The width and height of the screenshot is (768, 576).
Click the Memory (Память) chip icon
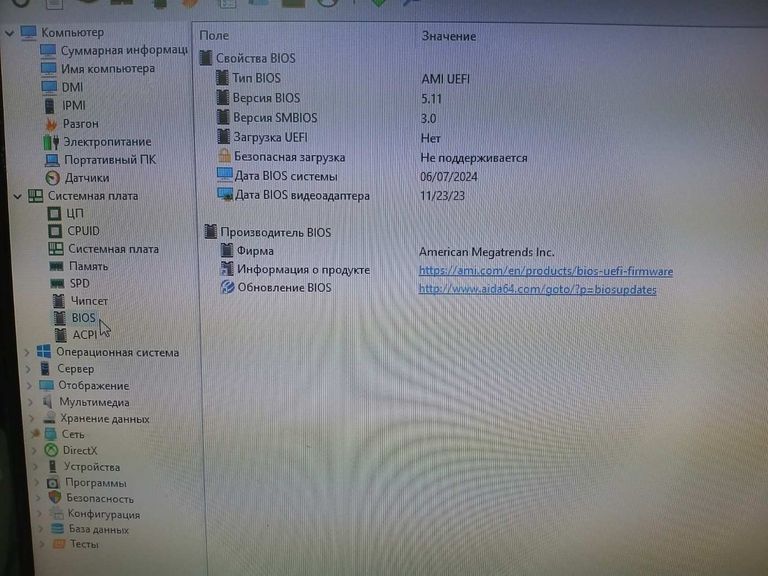coord(56,266)
